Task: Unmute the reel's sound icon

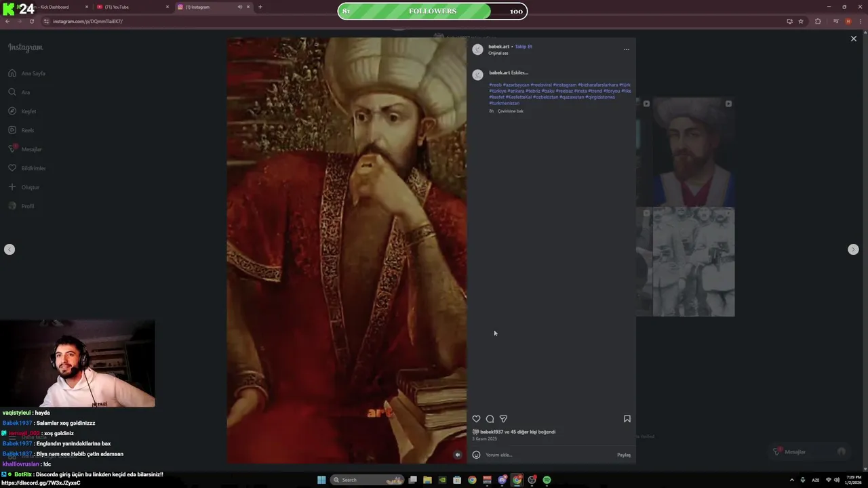Action: (x=458, y=455)
